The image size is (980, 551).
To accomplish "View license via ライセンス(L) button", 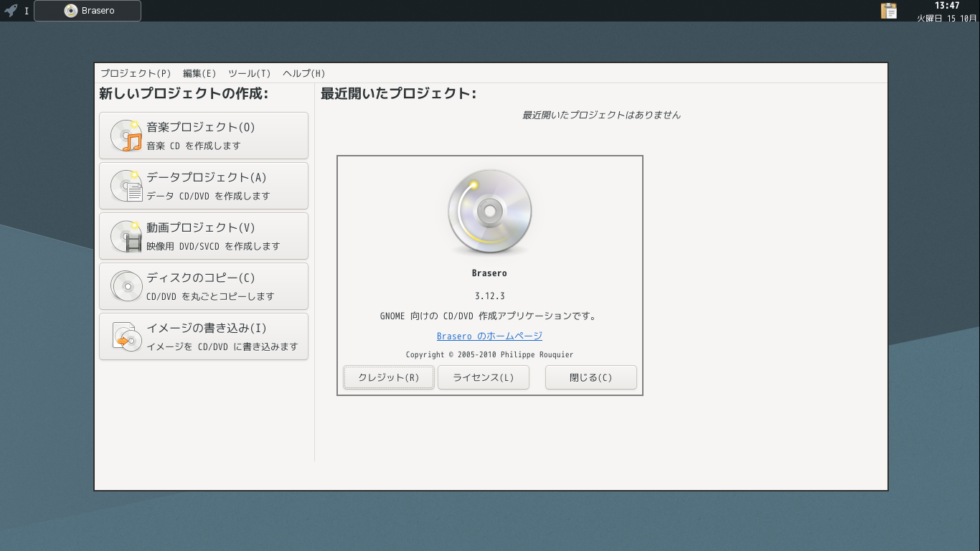I will [x=484, y=377].
